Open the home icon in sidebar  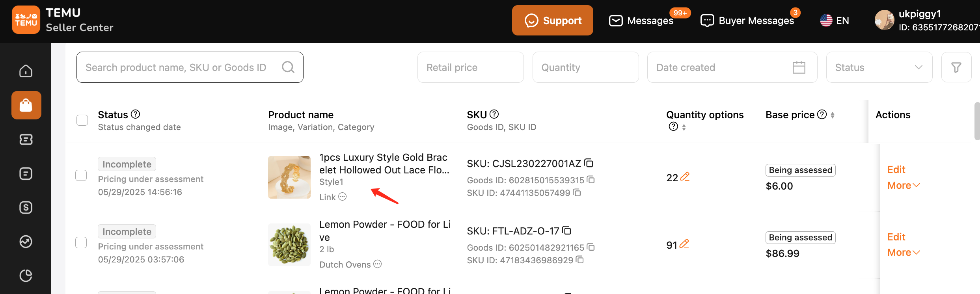pos(26,71)
